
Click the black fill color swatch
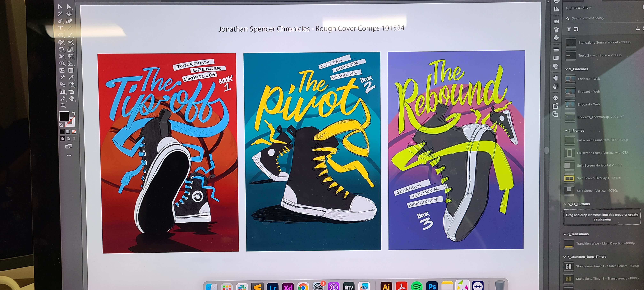coord(64,116)
